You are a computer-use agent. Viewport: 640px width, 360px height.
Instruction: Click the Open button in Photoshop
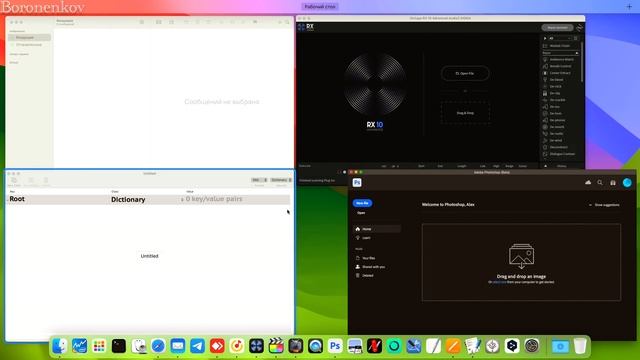pyautogui.click(x=361, y=213)
